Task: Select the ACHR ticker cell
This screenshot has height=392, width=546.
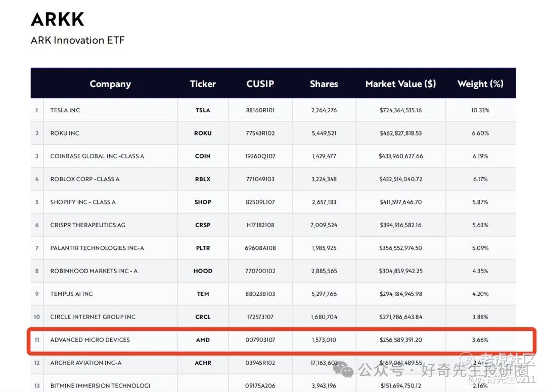Action: (203, 363)
